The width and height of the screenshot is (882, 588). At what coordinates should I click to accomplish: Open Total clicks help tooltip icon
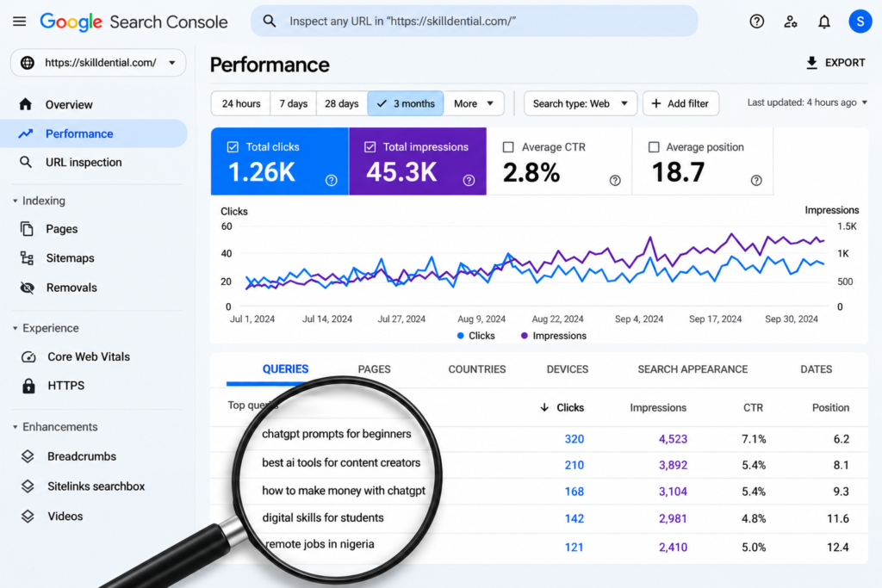(332, 180)
